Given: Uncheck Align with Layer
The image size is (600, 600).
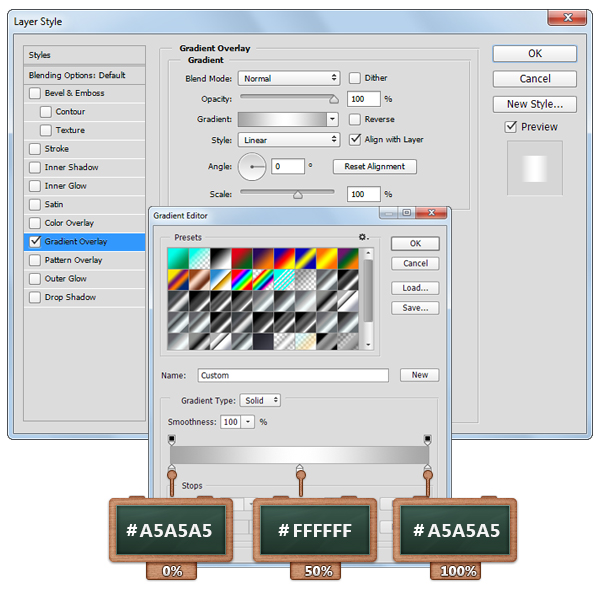Looking at the screenshot, I should [355, 139].
